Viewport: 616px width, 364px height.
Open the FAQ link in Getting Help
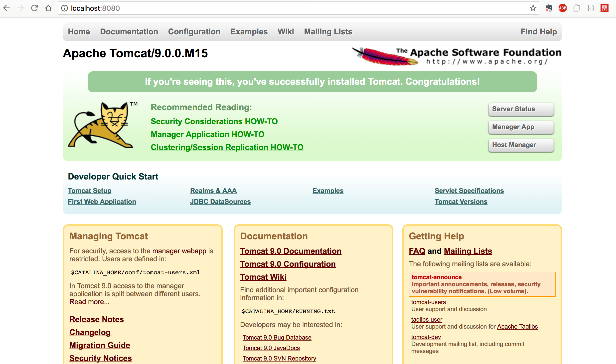[x=417, y=251]
